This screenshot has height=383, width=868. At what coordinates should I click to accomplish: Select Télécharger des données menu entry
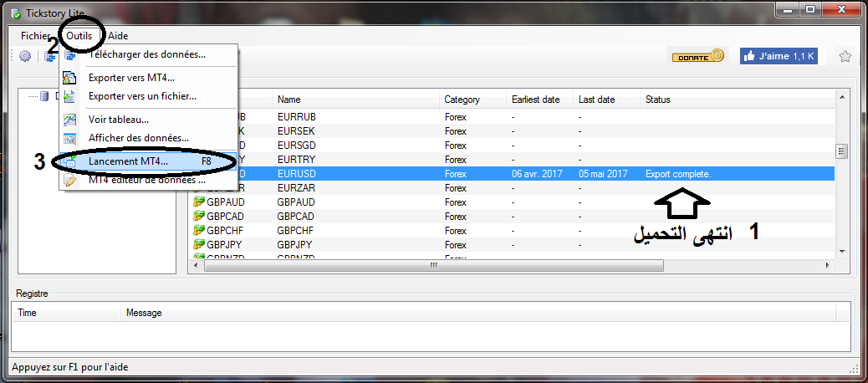(146, 55)
